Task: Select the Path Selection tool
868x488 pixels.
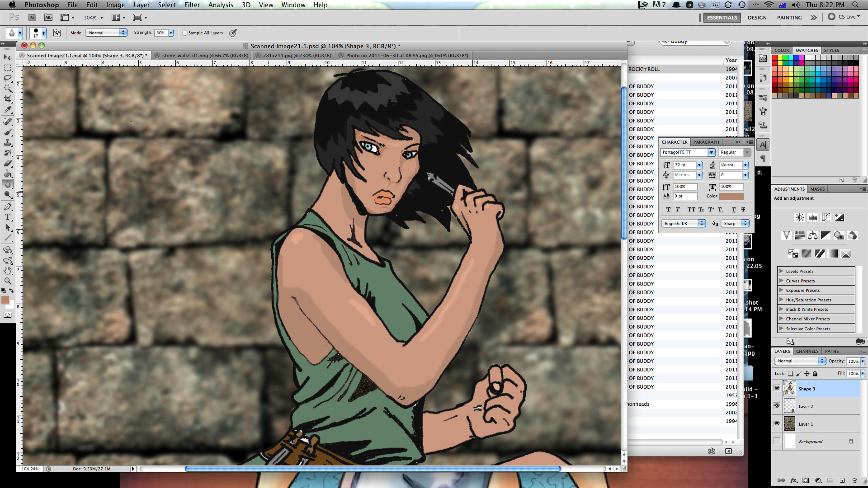Action: 8,227
